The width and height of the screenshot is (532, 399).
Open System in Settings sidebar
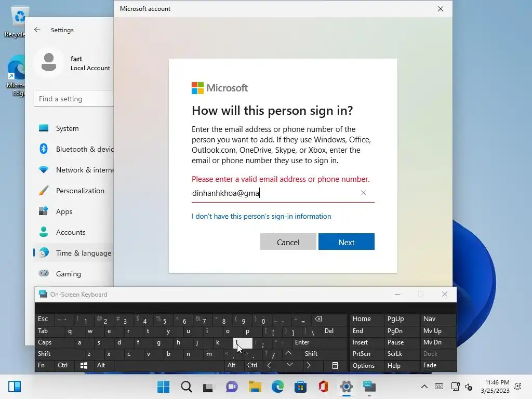74,128
